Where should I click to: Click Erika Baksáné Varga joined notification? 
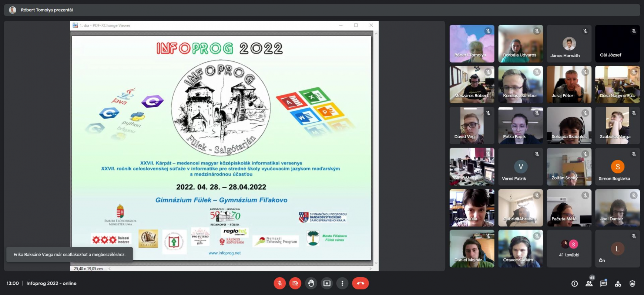[x=70, y=254]
